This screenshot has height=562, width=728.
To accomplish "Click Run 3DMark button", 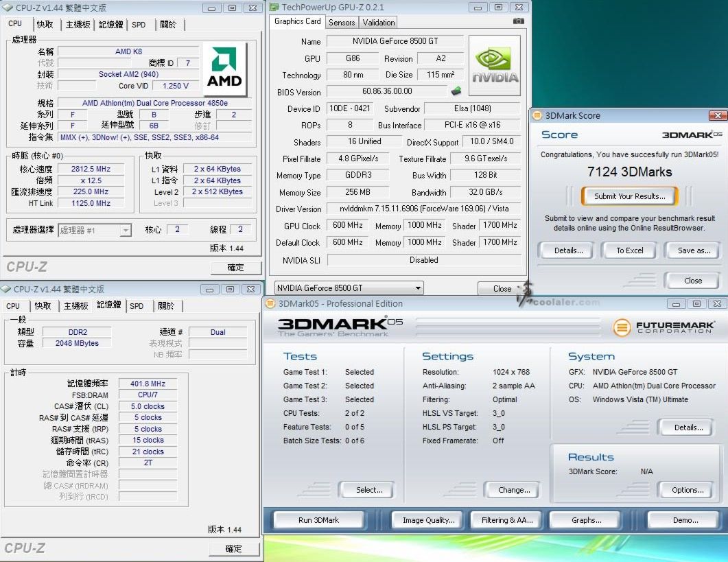I will point(318,520).
